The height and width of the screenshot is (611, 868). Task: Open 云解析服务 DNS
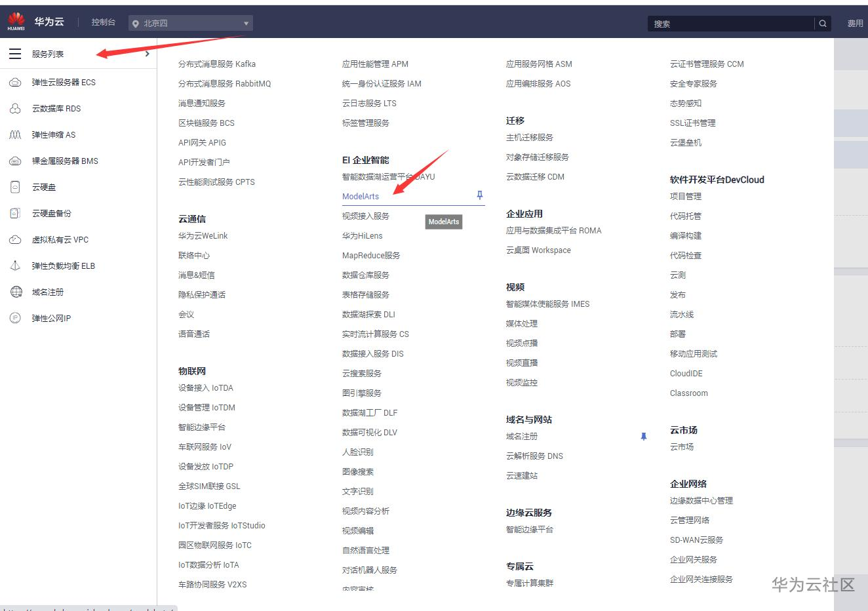tap(534, 456)
